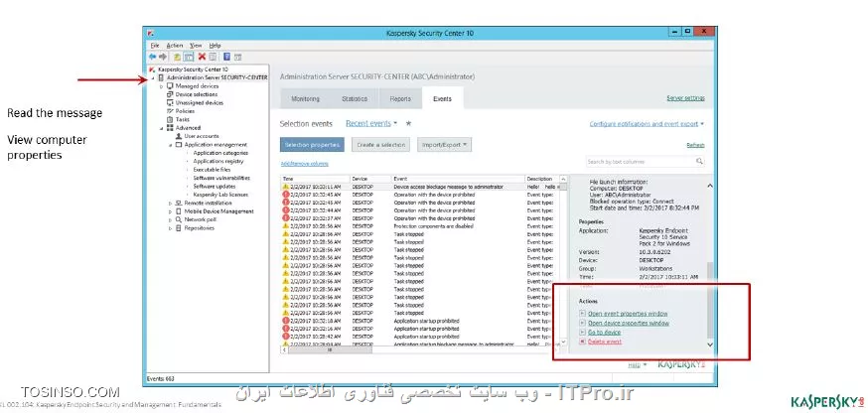
Task: Switch to the Events tab
Action: point(442,98)
